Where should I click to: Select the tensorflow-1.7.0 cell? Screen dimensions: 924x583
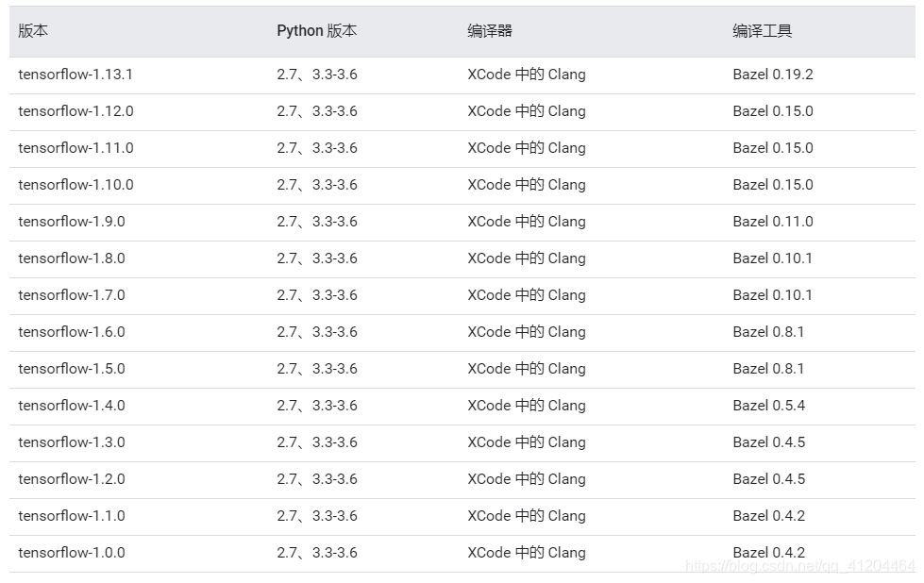coord(72,295)
